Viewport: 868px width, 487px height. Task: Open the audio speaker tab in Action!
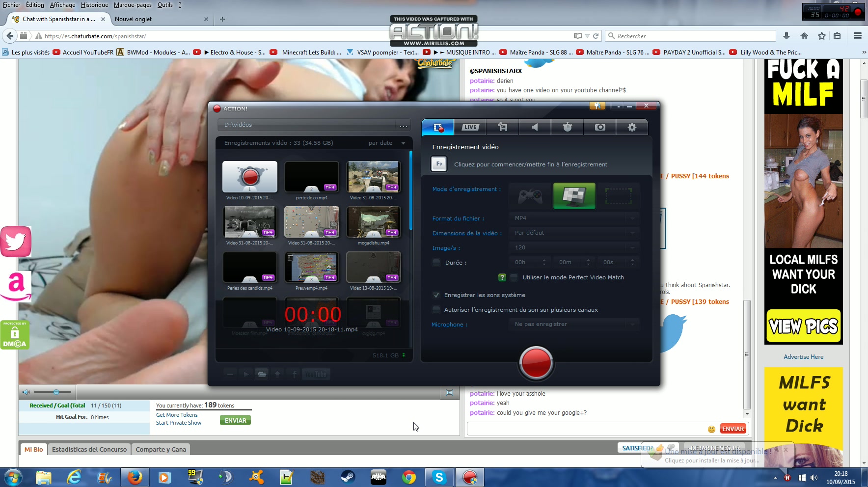point(535,127)
